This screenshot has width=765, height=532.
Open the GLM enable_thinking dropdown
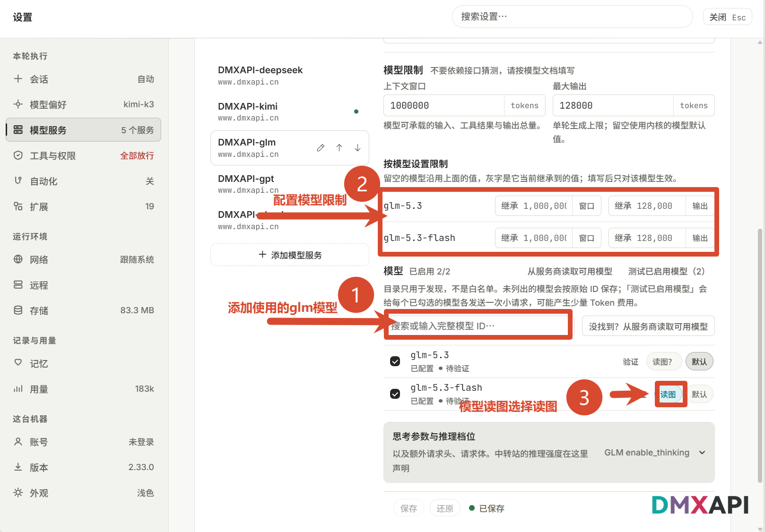[655, 453]
